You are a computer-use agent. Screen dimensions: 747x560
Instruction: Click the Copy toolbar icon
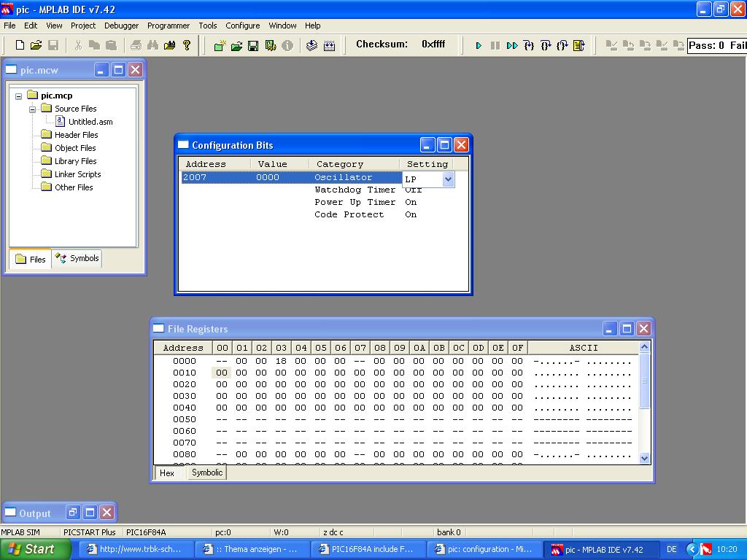(94, 45)
